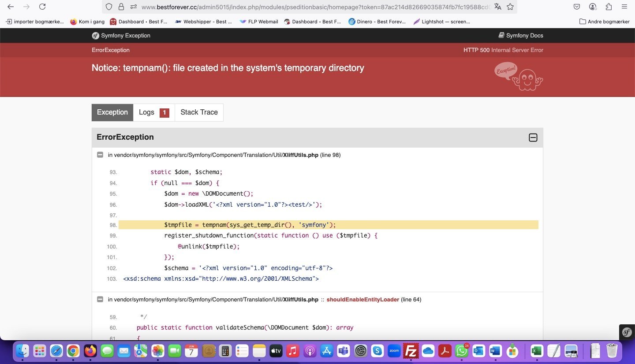Open Microsoft Excel from the dock
The height and width of the screenshot is (364, 635).
[537, 351]
